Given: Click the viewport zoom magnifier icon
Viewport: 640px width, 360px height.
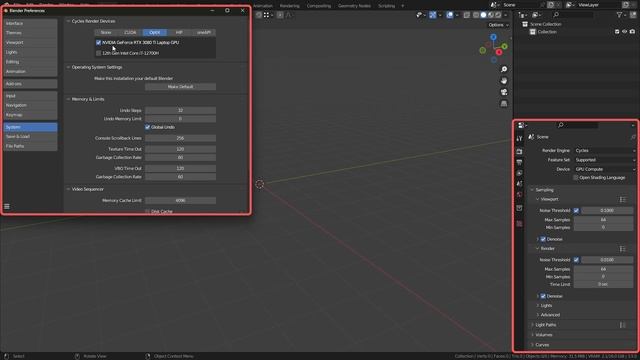Looking at the screenshot, I should [504, 69].
